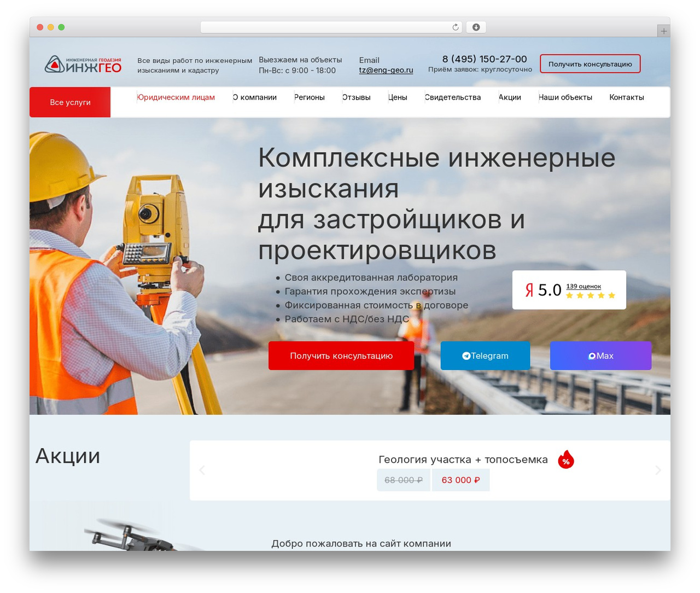Click the Yandex 5.0 rating badge
This screenshot has width=700, height=593.
click(x=569, y=290)
